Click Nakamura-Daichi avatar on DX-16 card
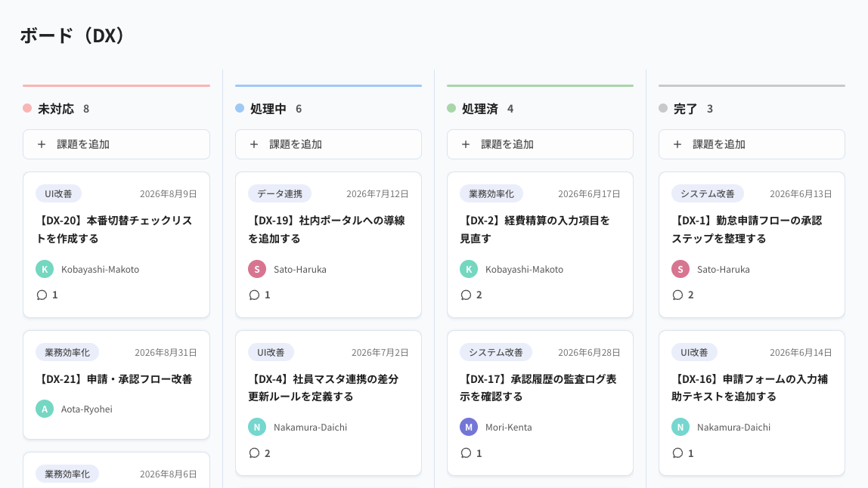Image resolution: width=868 pixels, height=488 pixels. pyautogui.click(x=680, y=427)
